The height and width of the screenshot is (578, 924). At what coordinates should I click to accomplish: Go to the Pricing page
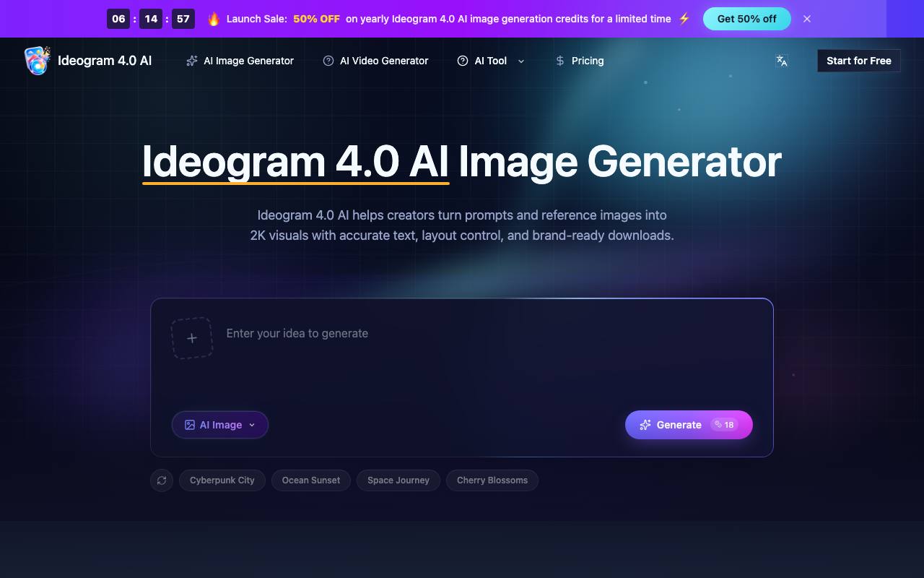[x=579, y=61]
